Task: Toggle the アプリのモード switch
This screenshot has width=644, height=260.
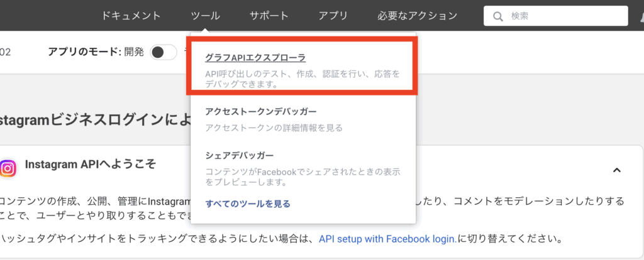Action: 163,52
